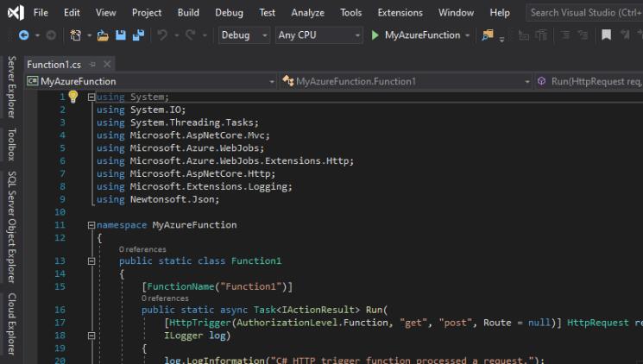Open the View menu
This screenshot has height=364, width=643.
[x=106, y=13]
